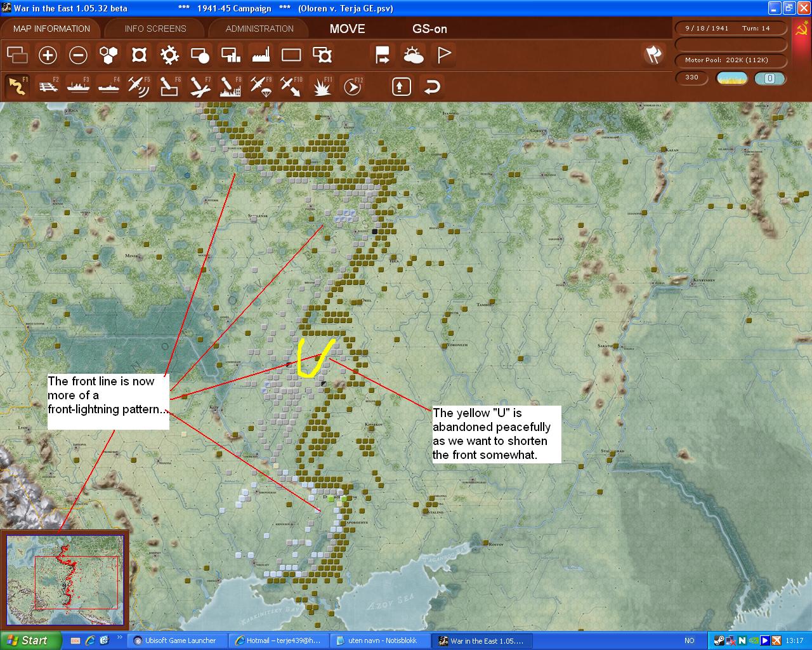Toggle the hex grid display
The width and height of the screenshot is (812, 650).
click(x=109, y=55)
